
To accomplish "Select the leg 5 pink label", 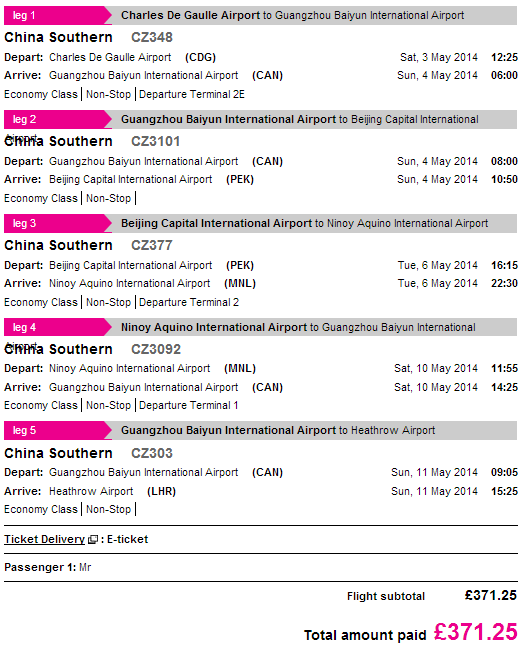I will click(57, 430).
